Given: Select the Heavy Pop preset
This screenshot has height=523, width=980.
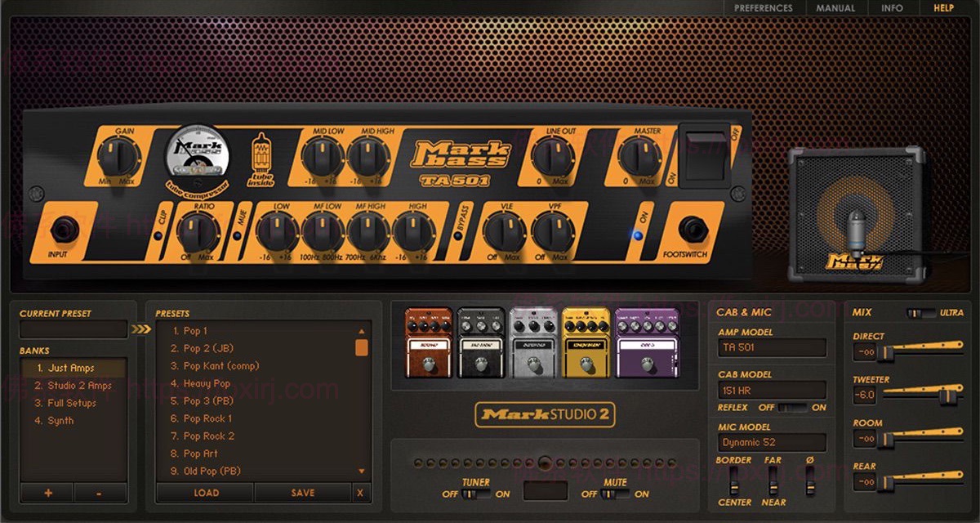Looking at the screenshot, I should click(x=207, y=383).
